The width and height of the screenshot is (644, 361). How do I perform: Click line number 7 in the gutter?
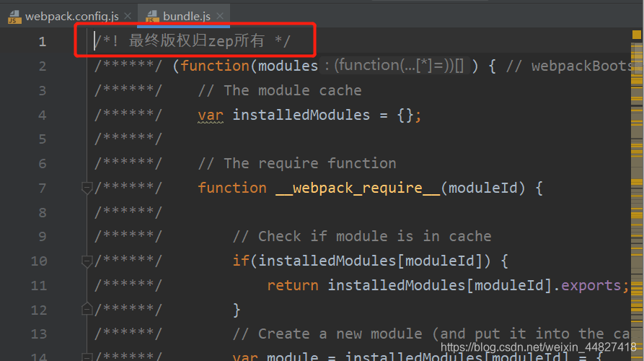tap(43, 188)
